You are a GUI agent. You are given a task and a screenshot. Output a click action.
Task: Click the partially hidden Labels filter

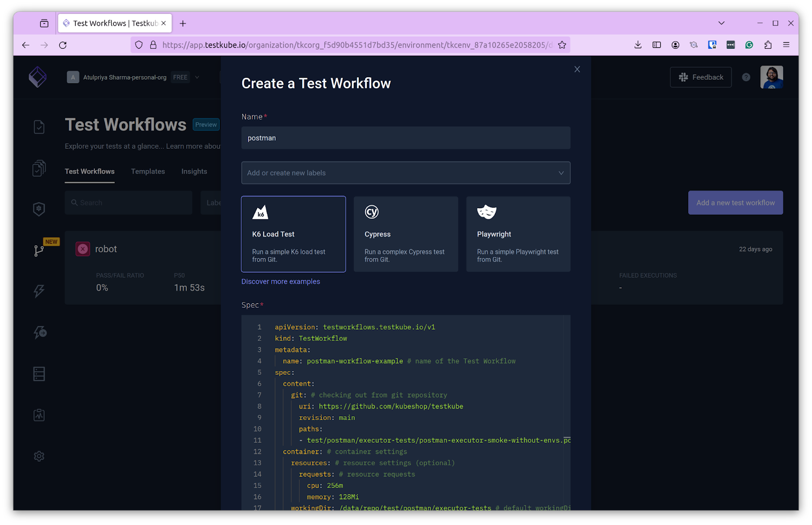coord(212,203)
